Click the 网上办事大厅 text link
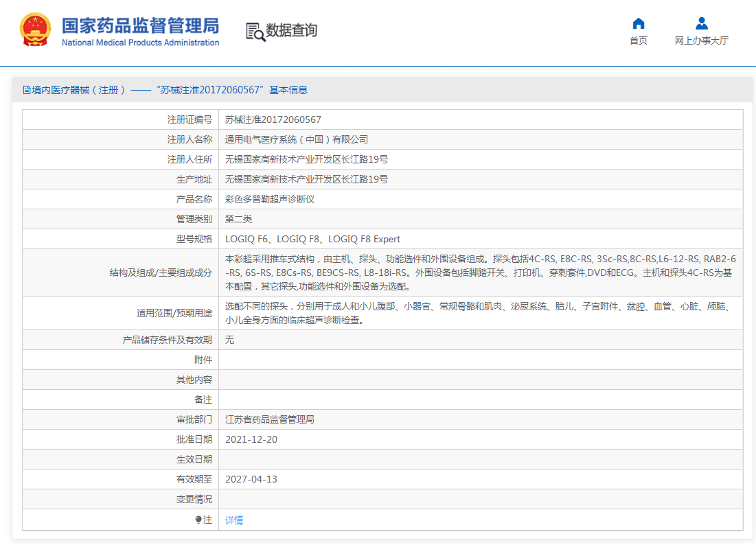This screenshot has height=545, width=756. coord(701,40)
